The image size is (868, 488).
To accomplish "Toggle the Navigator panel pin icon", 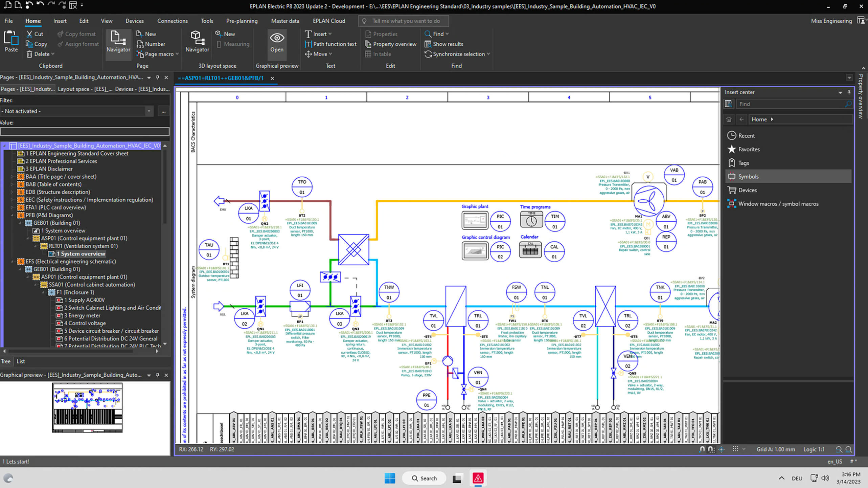I will (x=157, y=77).
